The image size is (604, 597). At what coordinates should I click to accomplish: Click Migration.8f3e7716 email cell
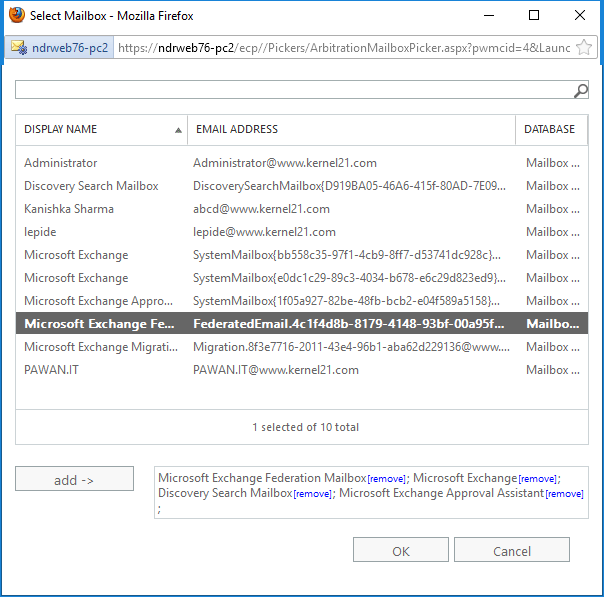click(351, 347)
